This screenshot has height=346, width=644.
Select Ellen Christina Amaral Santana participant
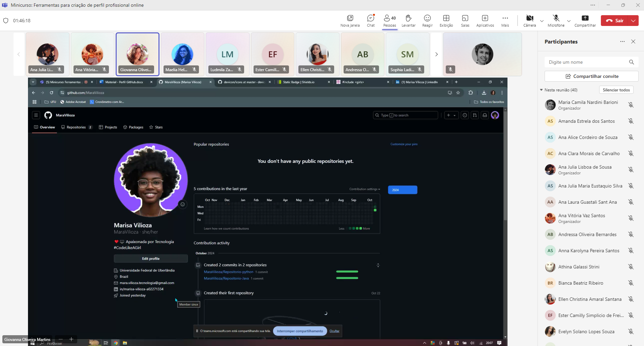click(590, 299)
